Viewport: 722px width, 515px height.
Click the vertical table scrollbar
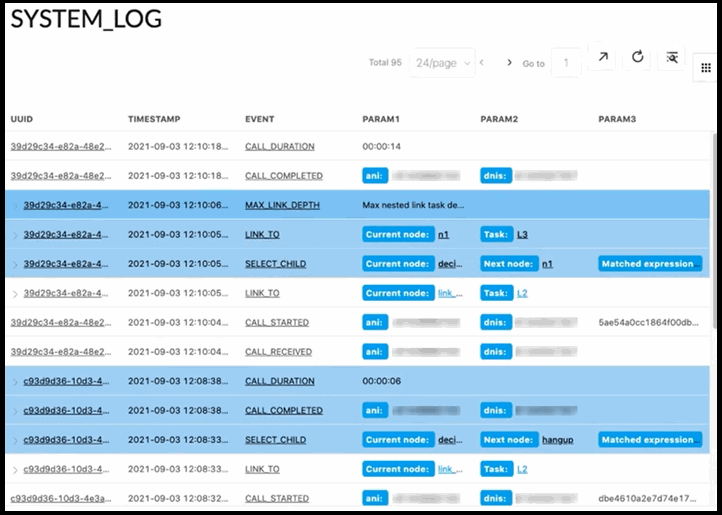click(714, 230)
